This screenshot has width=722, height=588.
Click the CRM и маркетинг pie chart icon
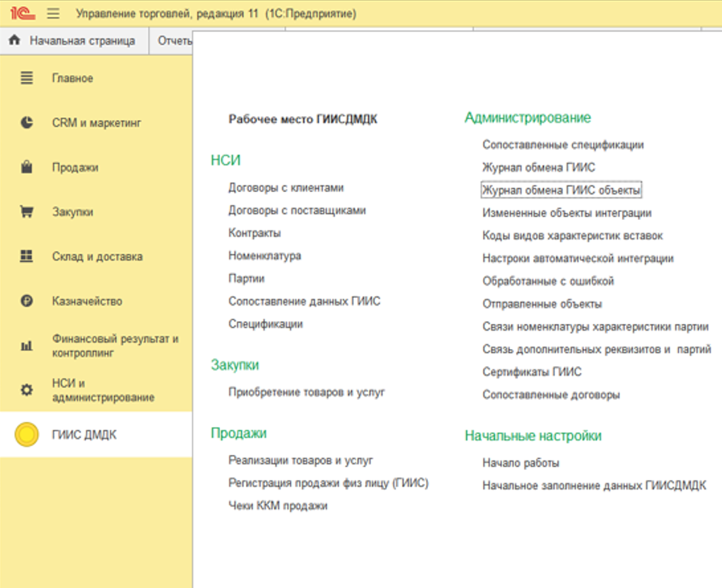tap(26, 123)
